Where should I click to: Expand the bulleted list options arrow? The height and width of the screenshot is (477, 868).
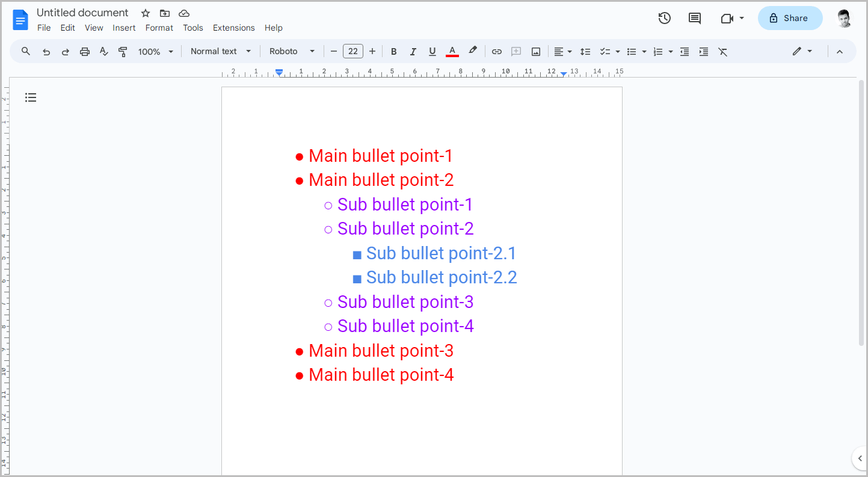(x=644, y=52)
